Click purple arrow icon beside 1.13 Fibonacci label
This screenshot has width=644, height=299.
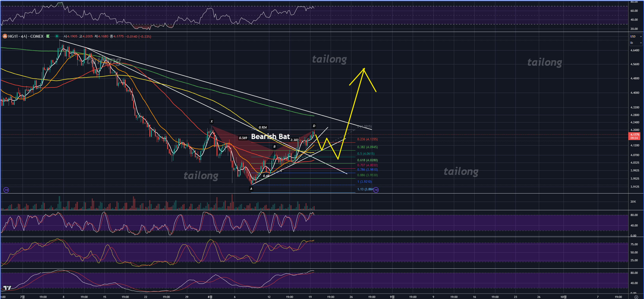[376, 190]
